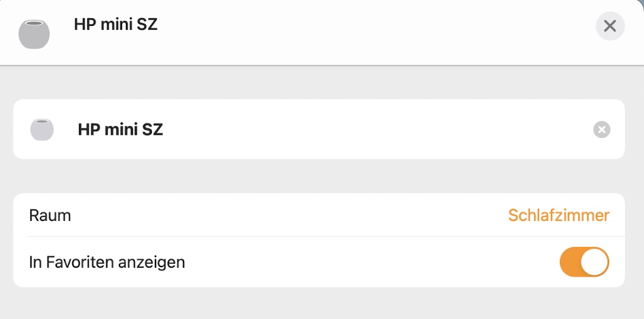Click the gray gap between name and Raum
Screen dimensions: 644x319
316,176
